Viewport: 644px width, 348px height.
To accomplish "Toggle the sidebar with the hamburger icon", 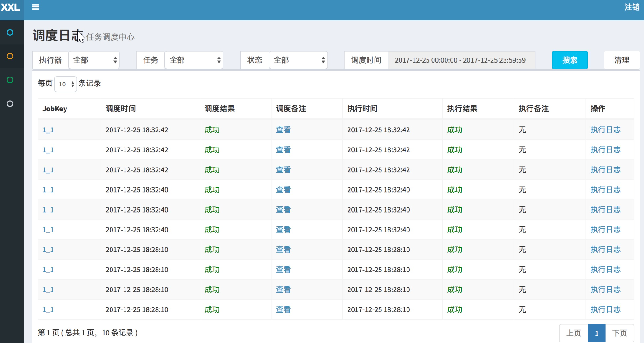I will point(35,7).
